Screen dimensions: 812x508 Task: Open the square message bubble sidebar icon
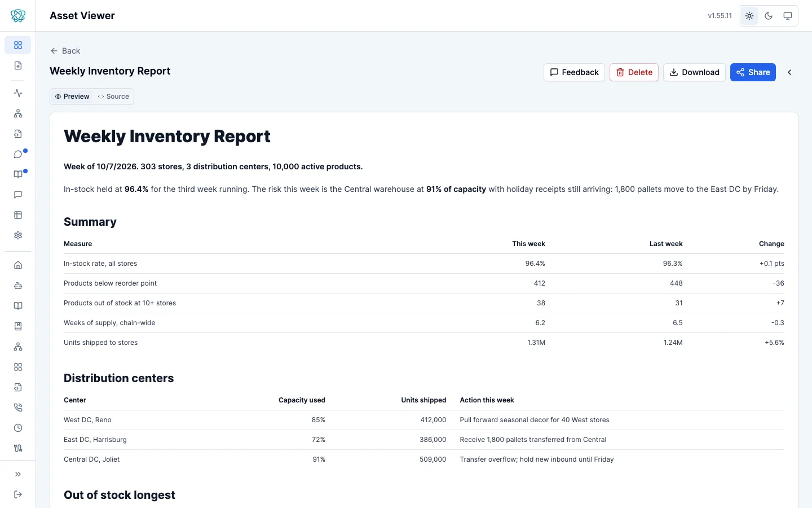pyautogui.click(x=18, y=195)
